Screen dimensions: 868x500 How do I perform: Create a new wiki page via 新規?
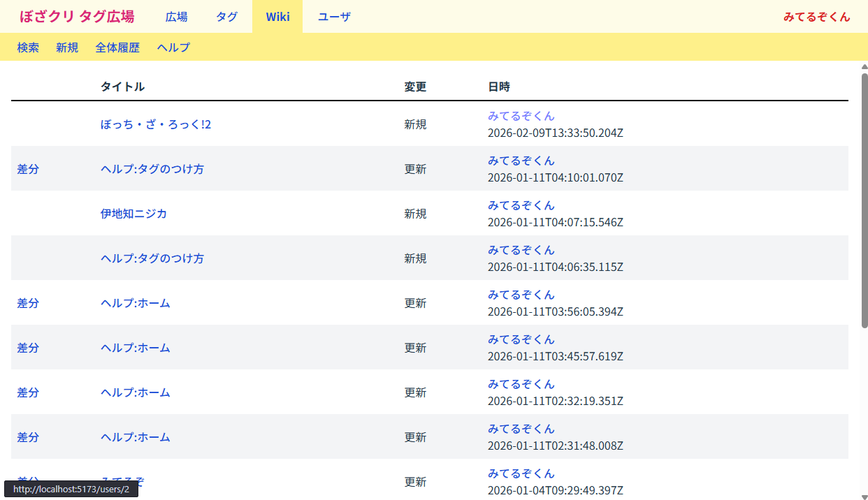(x=67, y=47)
